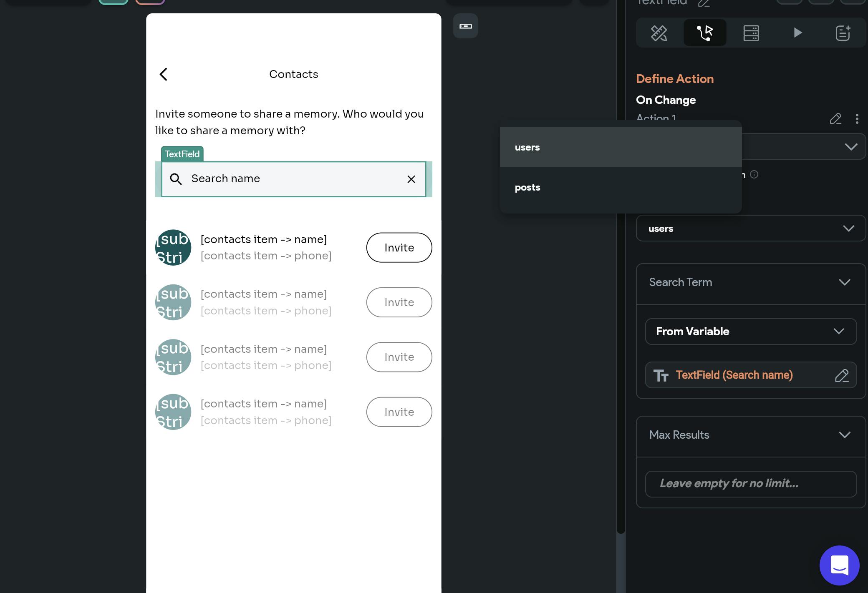The image size is (868, 593).
Task: Collapse the Max Results section
Action: 844,435
